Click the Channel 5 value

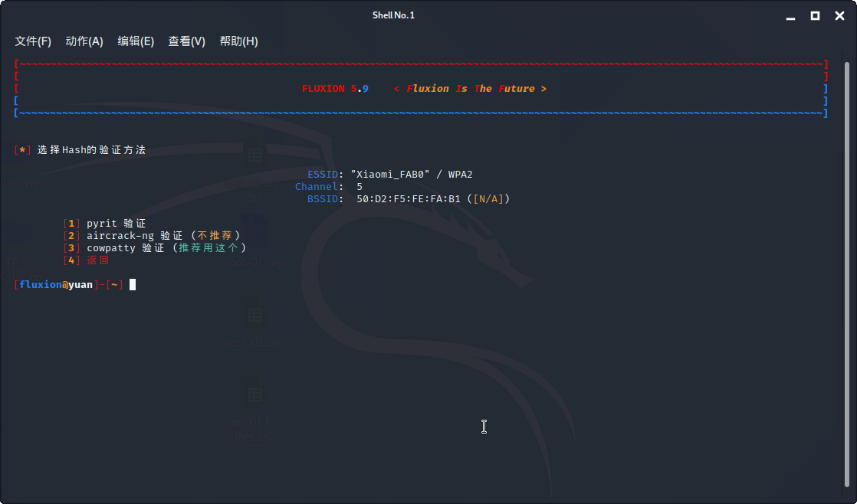pos(359,187)
